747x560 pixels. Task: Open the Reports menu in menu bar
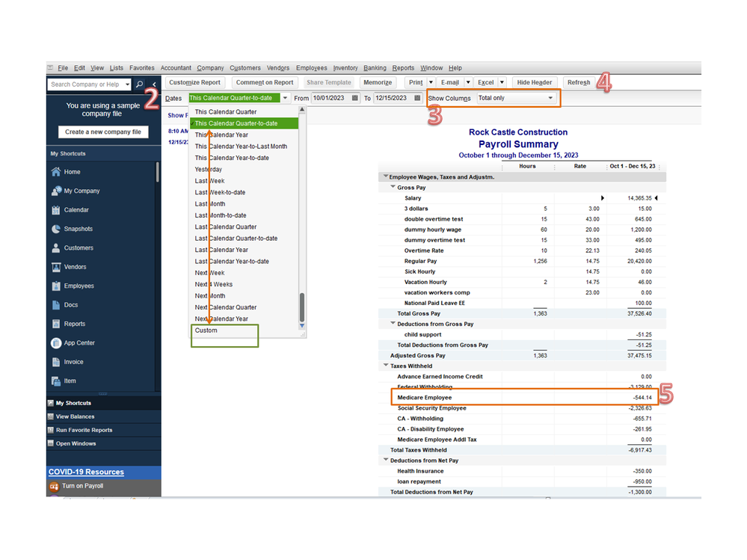click(x=403, y=68)
